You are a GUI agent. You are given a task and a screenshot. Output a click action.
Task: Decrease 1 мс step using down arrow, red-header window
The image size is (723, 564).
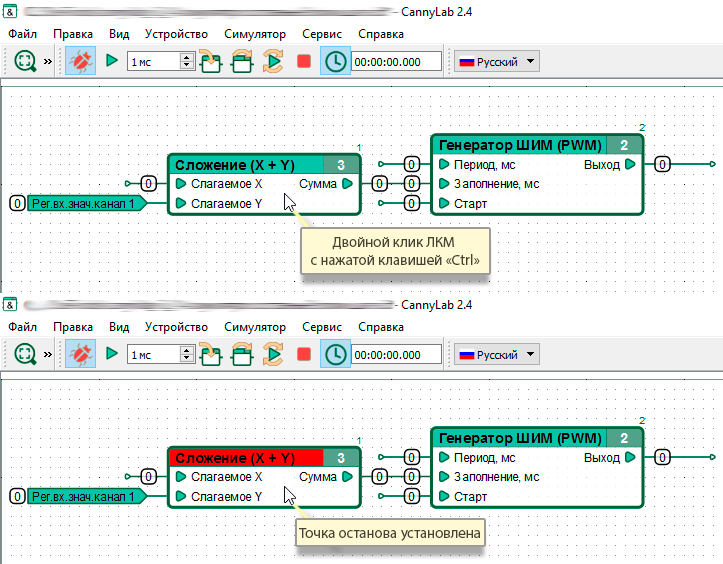[x=187, y=359]
